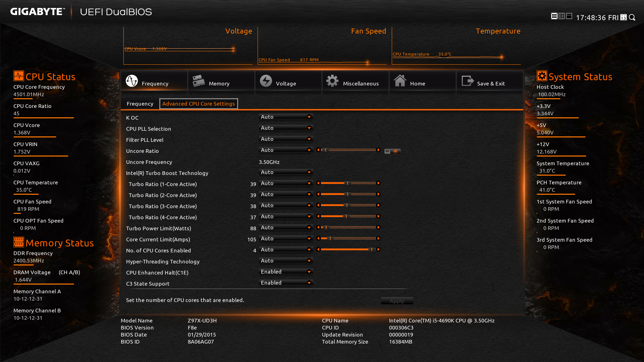Click the Apply button

point(397,301)
